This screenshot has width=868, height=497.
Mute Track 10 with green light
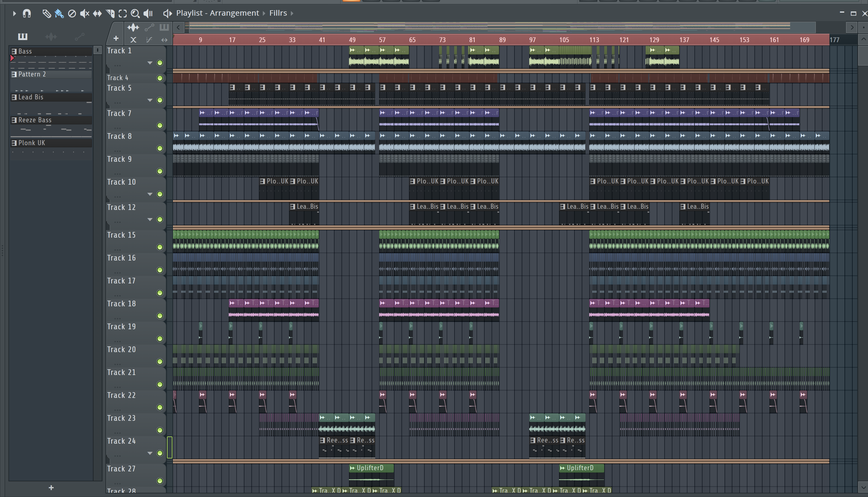[x=159, y=194]
